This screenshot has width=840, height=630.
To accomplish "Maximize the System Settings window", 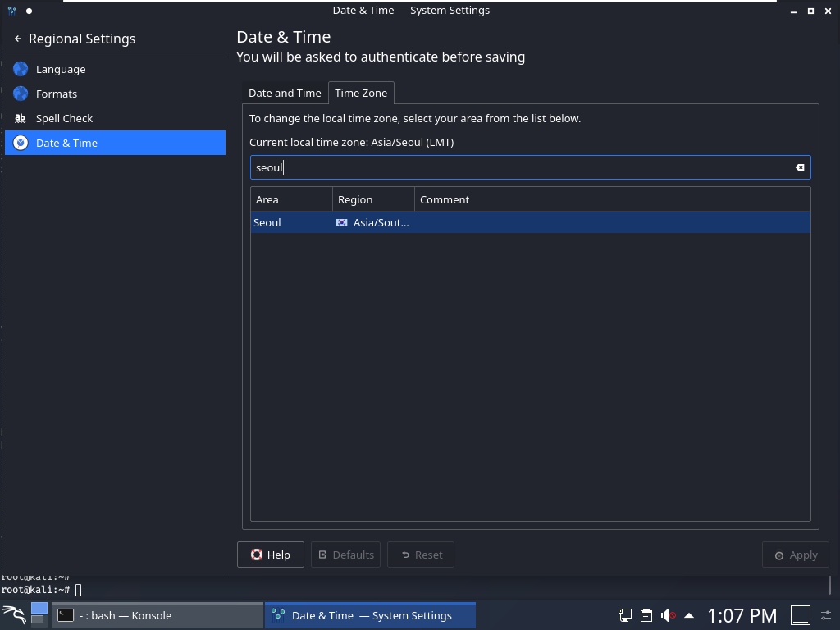I will point(810,11).
